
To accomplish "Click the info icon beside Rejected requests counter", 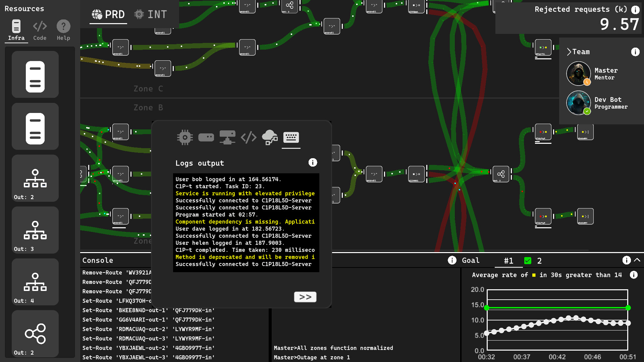I will click(636, 10).
